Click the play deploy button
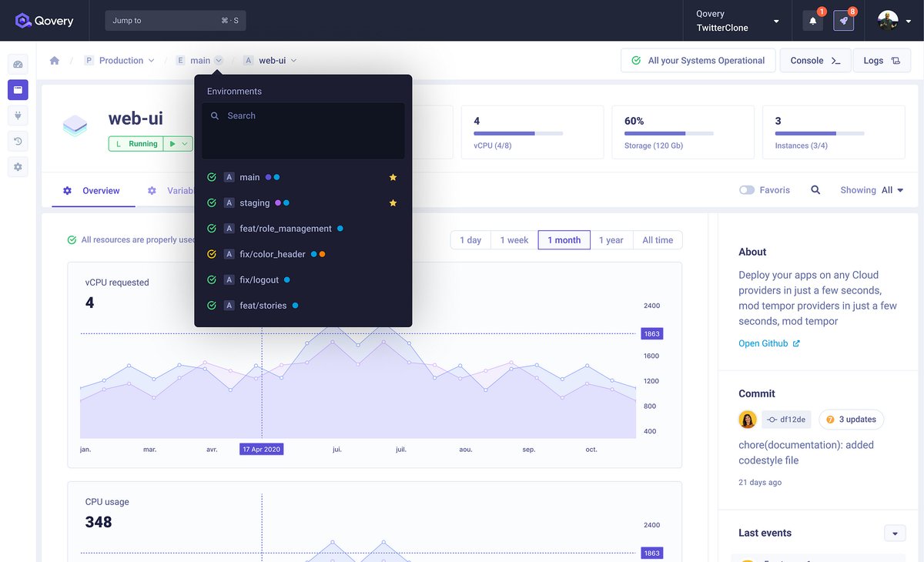 click(172, 144)
